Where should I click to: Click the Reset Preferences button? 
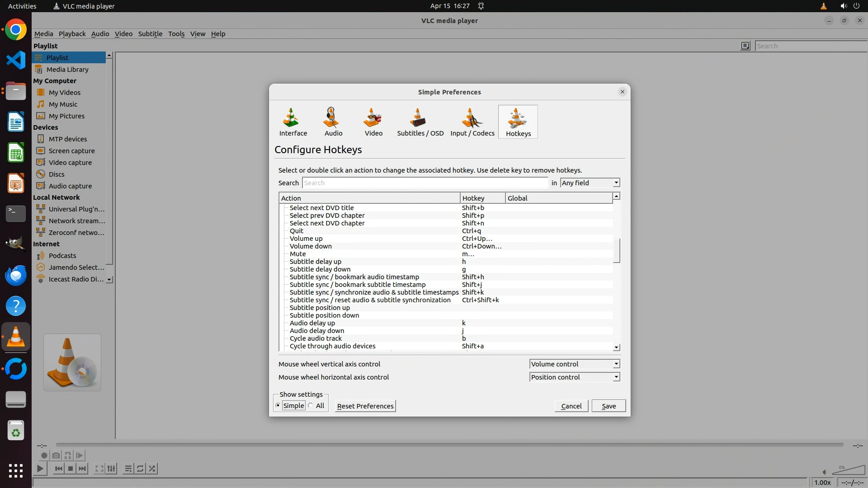click(365, 406)
